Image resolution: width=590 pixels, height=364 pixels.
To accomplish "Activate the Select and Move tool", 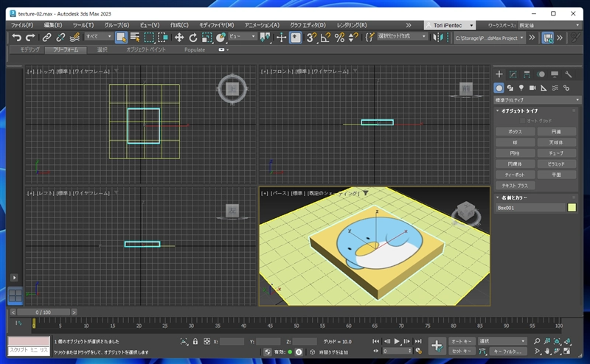I will tap(179, 38).
